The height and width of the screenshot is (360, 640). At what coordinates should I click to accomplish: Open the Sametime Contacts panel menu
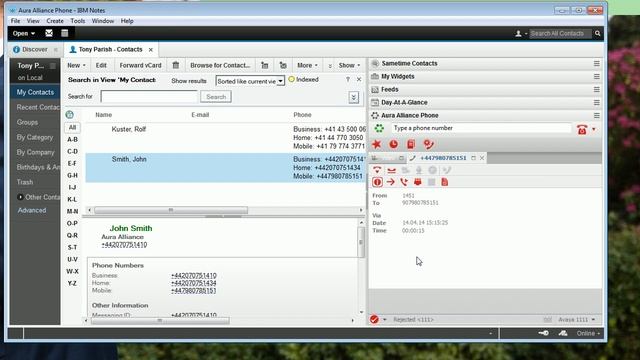pos(596,64)
